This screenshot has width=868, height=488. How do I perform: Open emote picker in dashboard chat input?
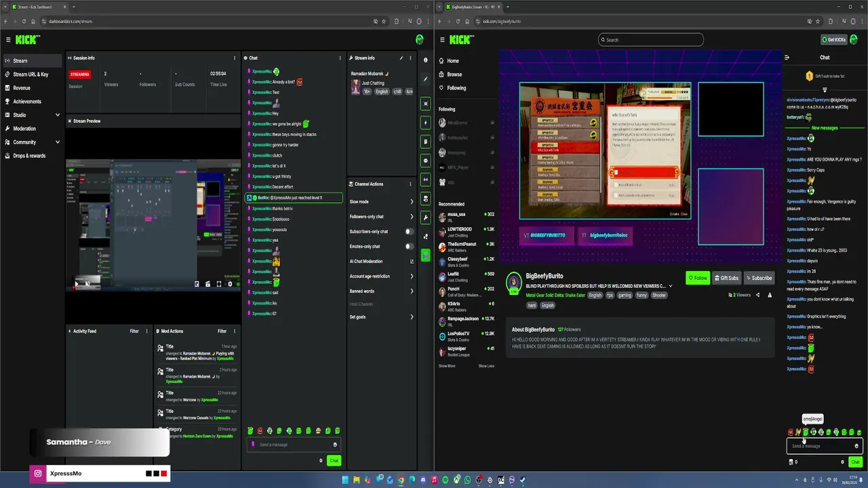pos(334,445)
